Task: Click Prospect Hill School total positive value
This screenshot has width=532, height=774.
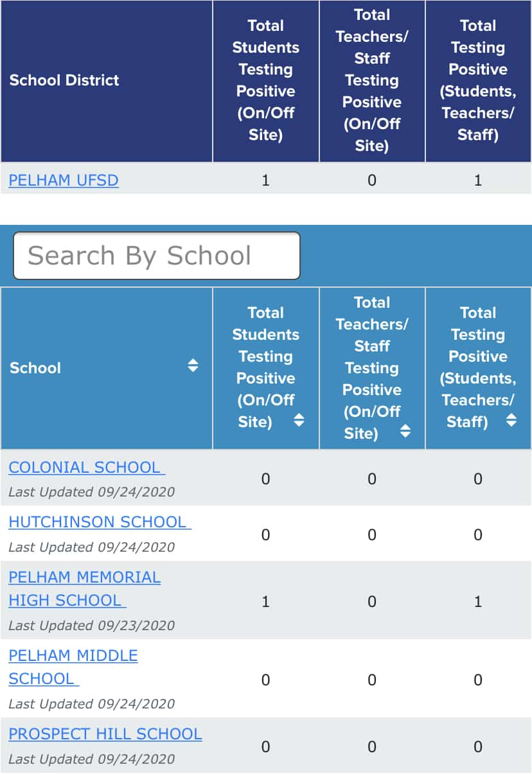Action: tap(478, 747)
